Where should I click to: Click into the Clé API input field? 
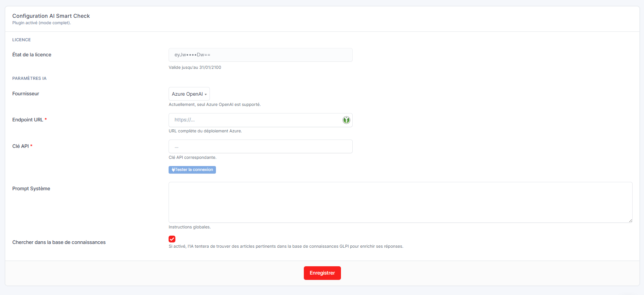260,146
